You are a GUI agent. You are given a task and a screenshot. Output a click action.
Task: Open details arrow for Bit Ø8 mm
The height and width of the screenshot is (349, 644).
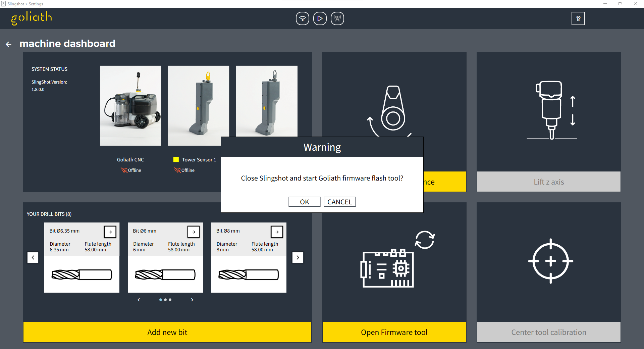pos(277,232)
